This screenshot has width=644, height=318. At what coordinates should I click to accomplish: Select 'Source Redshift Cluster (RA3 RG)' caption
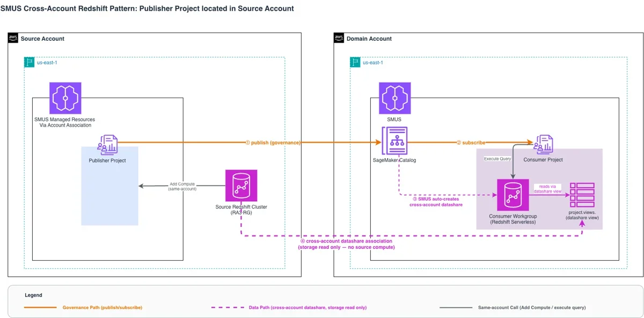(x=241, y=210)
